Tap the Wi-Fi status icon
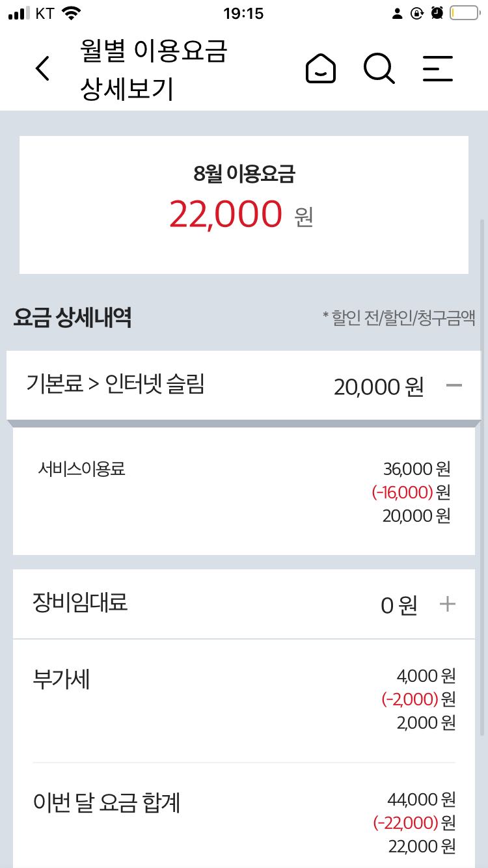488x868 pixels. click(72, 13)
